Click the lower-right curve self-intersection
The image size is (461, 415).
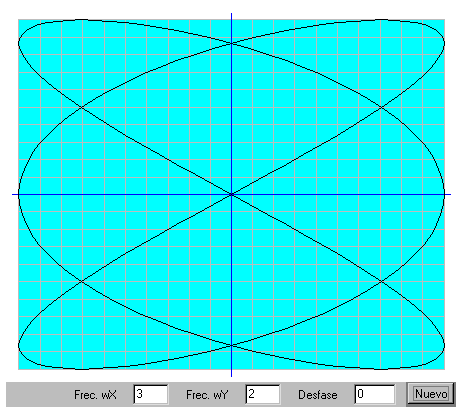point(381,281)
